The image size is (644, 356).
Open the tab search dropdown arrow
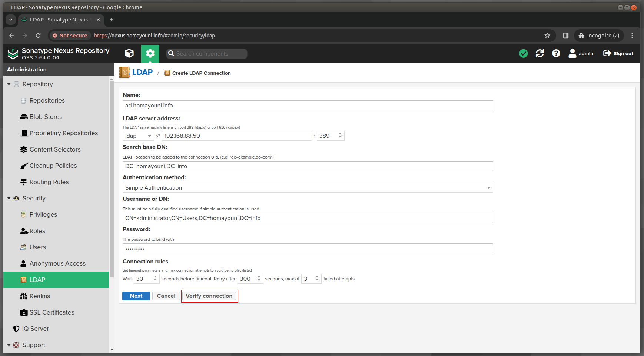click(x=11, y=20)
